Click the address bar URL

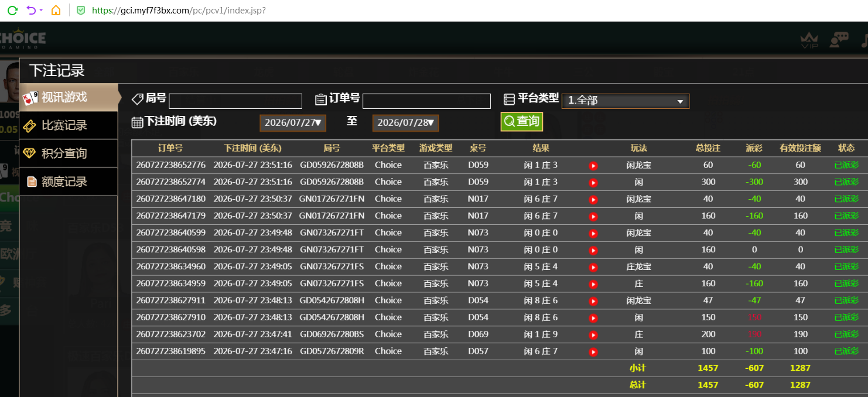[179, 10]
